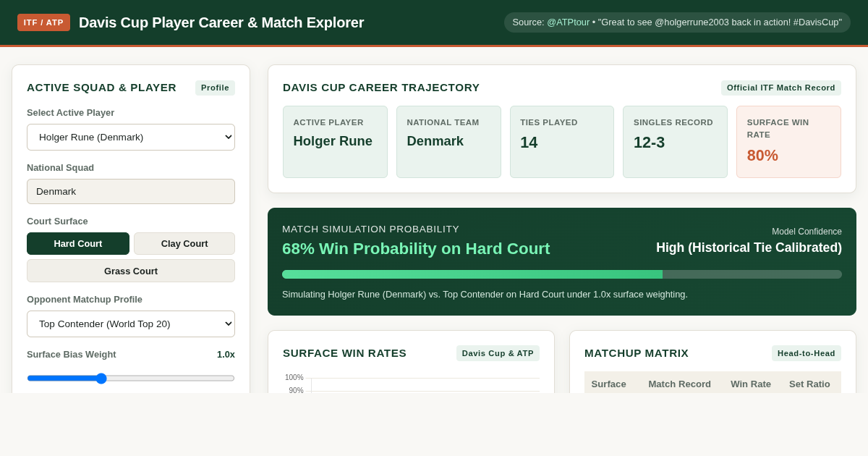The width and height of the screenshot is (868, 456).
Task: Click the win probability progress bar
Action: [x=562, y=274]
